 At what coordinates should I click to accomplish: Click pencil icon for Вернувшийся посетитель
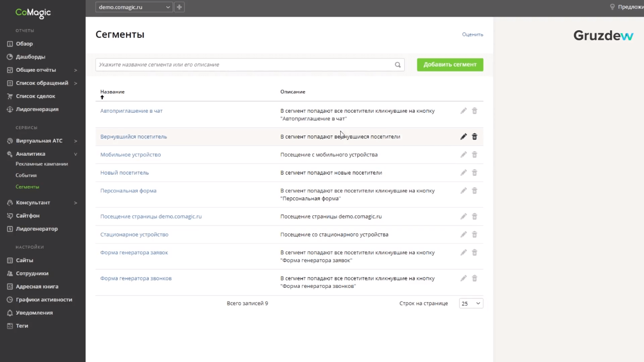coord(463,136)
